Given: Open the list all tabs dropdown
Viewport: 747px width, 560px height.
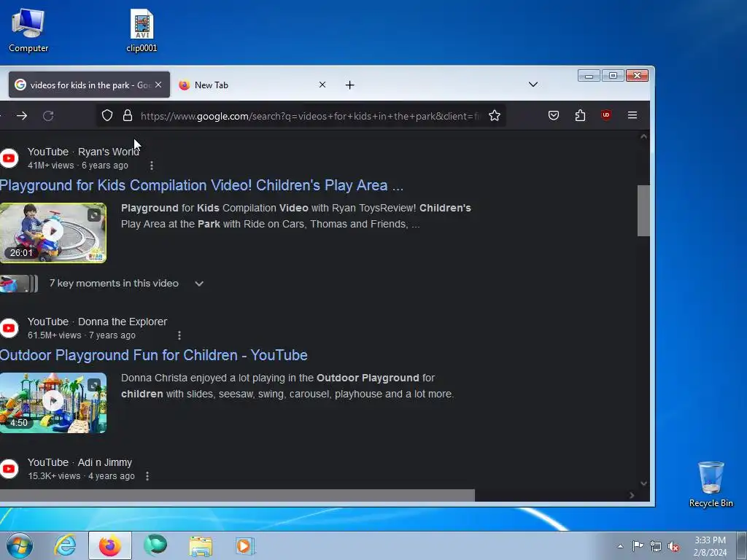Looking at the screenshot, I should 533,85.
